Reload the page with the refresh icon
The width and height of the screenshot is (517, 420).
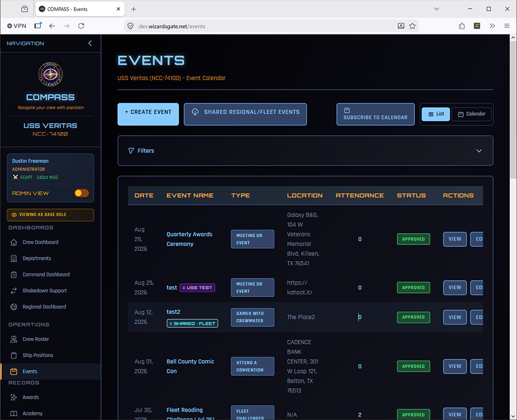point(81,26)
